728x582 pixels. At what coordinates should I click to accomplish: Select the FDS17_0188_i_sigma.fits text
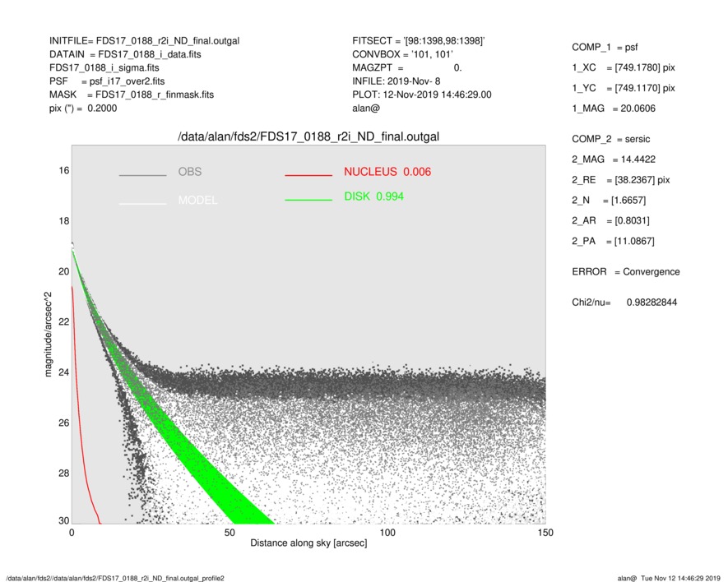click(104, 67)
